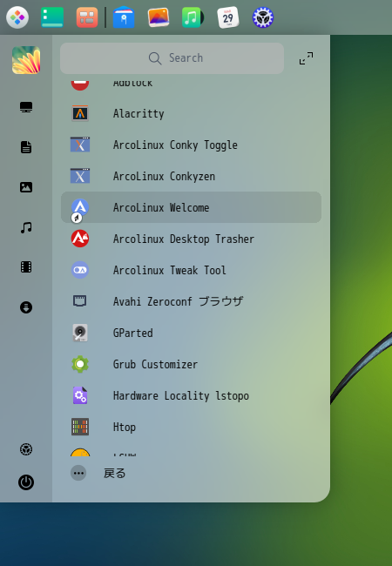
Task: Launch Arcolinux Tweak Tool
Action: click(191, 270)
